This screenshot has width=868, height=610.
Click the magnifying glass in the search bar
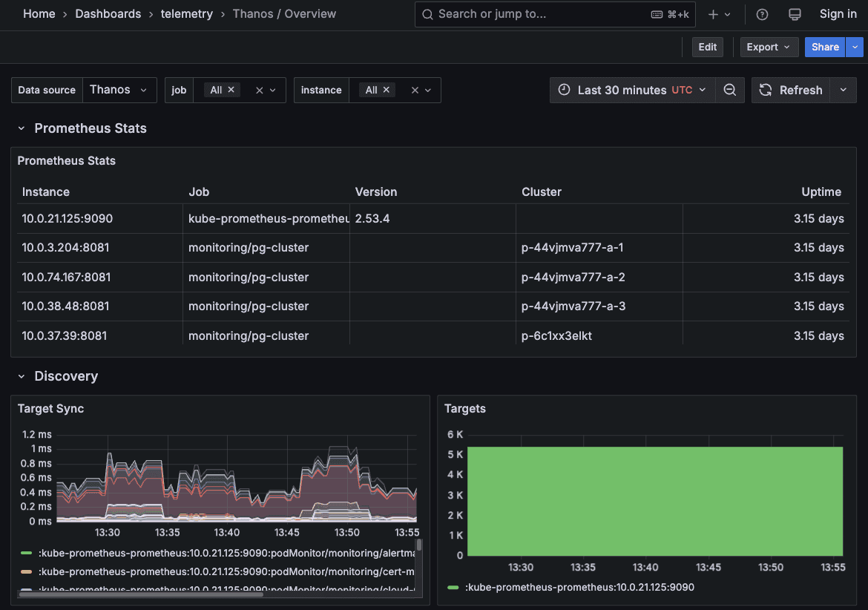(428, 14)
